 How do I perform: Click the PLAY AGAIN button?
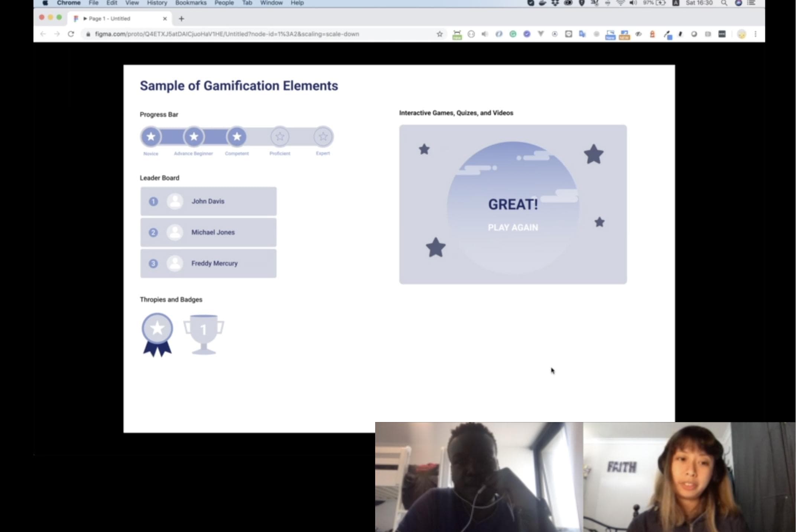(x=513, y=227)
